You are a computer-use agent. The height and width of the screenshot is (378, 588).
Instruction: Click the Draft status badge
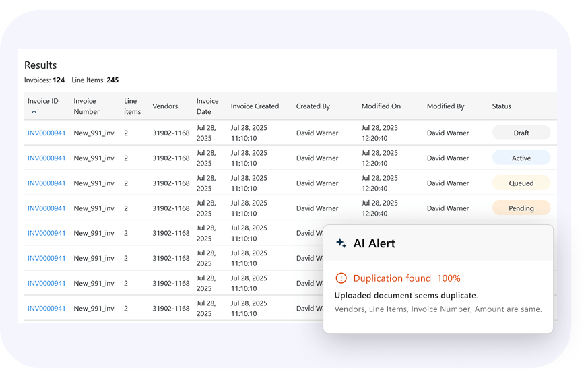521,133
